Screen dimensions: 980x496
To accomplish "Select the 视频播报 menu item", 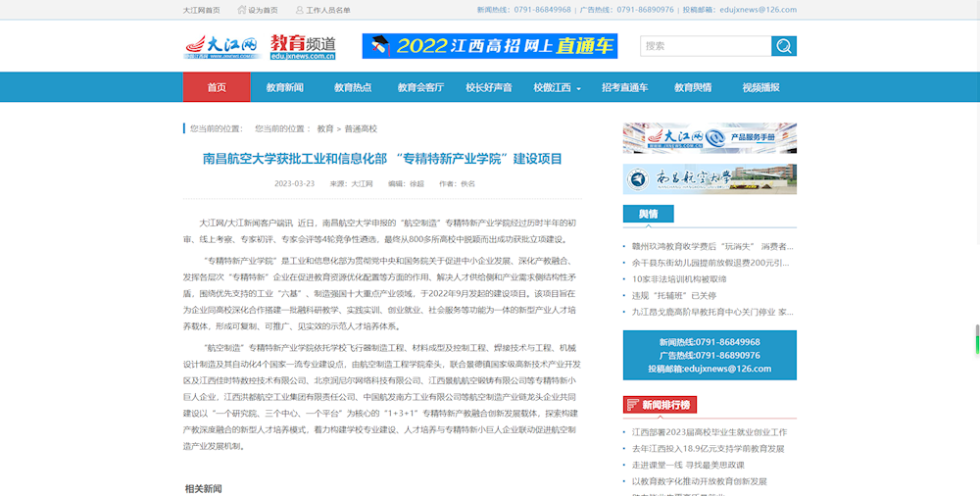I will pos(760,87).
